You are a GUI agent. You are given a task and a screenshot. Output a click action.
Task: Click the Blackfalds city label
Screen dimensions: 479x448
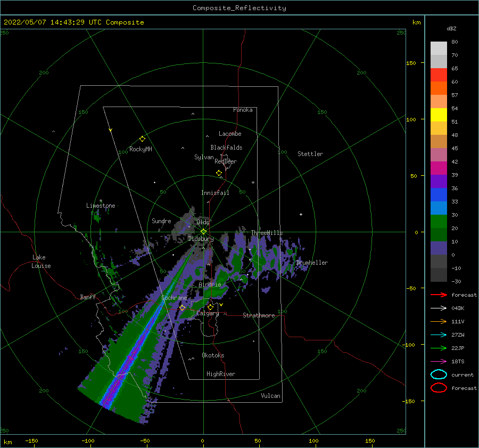click(x=226, y=148)
